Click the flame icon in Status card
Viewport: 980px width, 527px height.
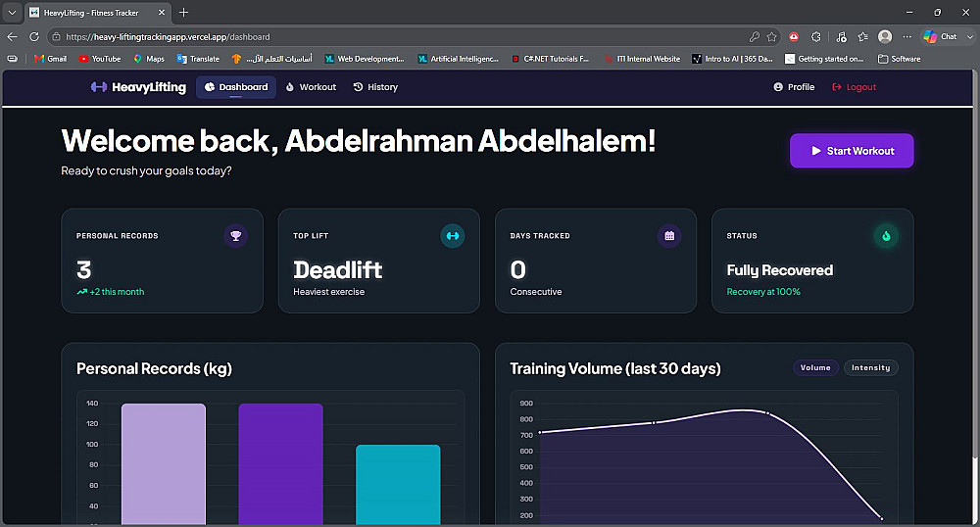pyautogui.click(x=886, y=236)
